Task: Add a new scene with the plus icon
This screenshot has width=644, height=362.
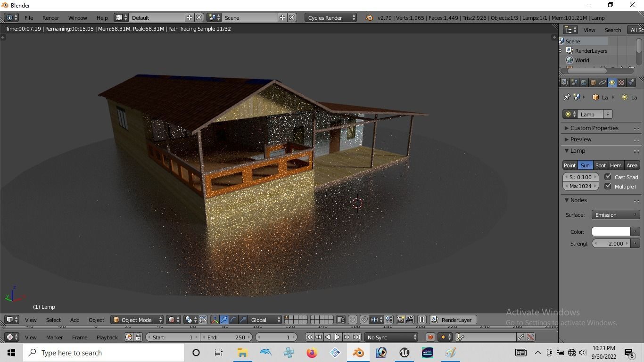Action: (x=282, y=17)
